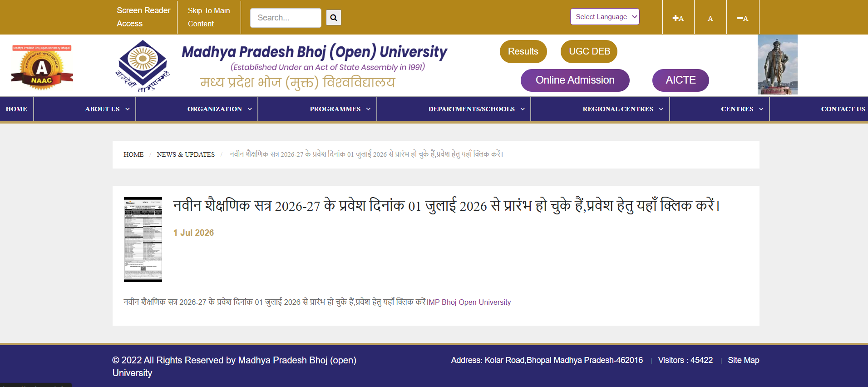Click the Hindi university name text

click(297, 82)
